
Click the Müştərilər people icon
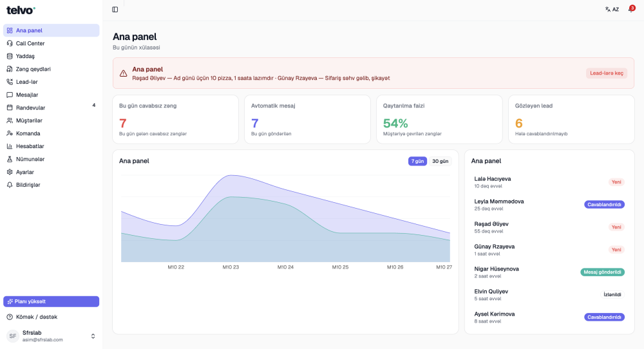point(10,120)
